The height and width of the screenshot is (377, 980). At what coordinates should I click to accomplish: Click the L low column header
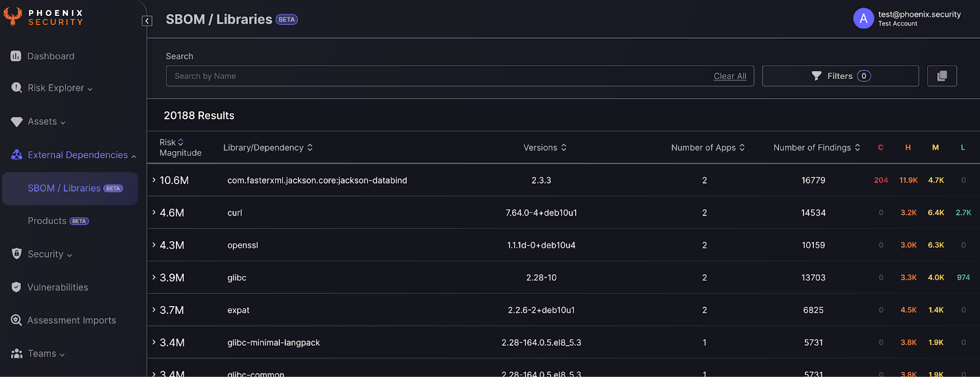pos(963,147)
